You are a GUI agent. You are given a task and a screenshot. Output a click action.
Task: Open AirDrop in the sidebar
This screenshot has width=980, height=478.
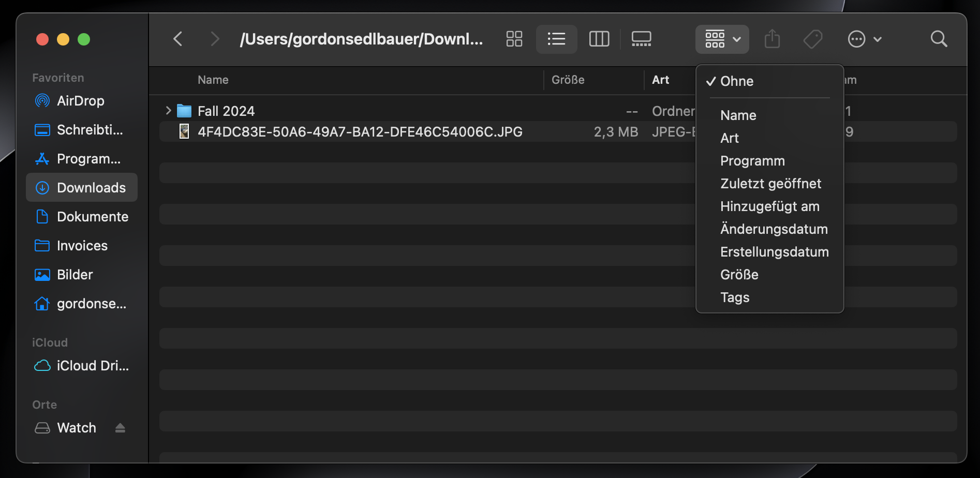coord(80,101)
